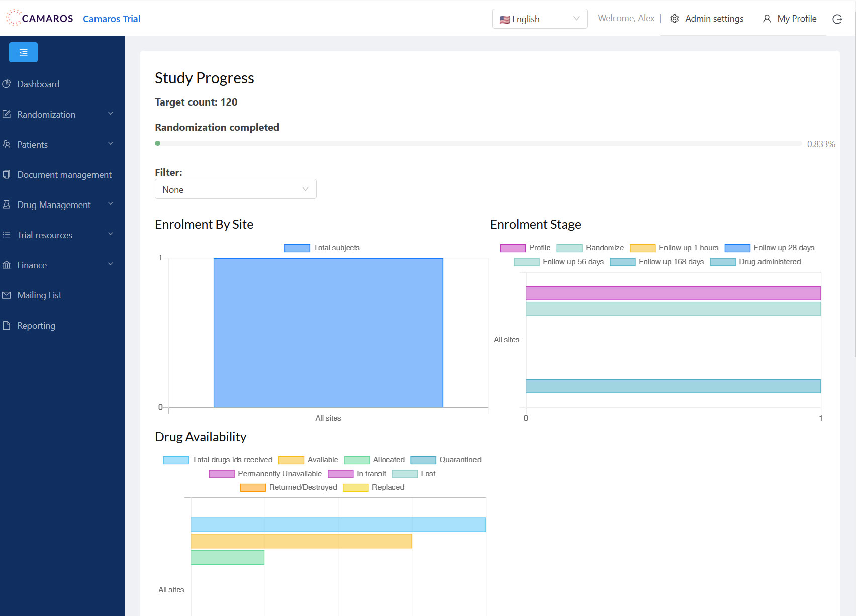The image size is (856, 616).
Task: Open Document management in the sidebar
Action: coord(64,175)
